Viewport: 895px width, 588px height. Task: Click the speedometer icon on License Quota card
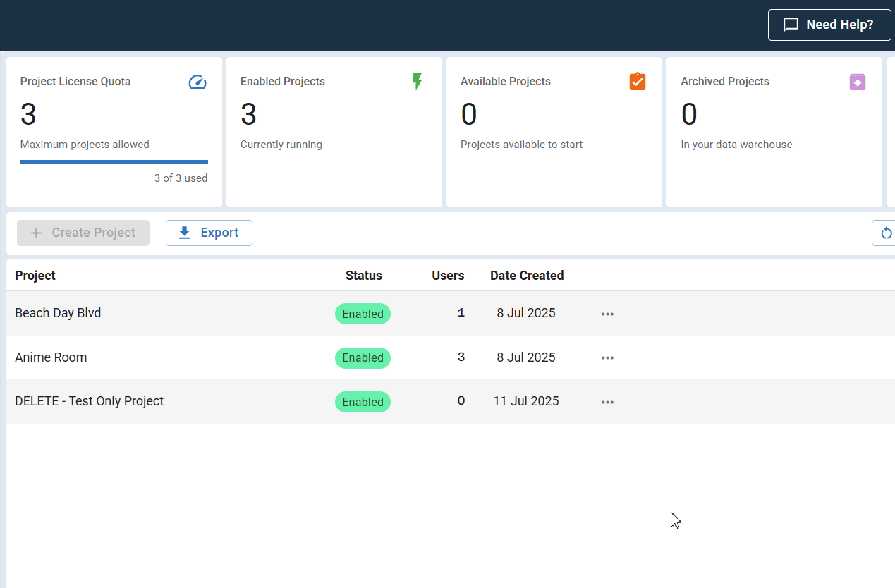coord(197,82)
